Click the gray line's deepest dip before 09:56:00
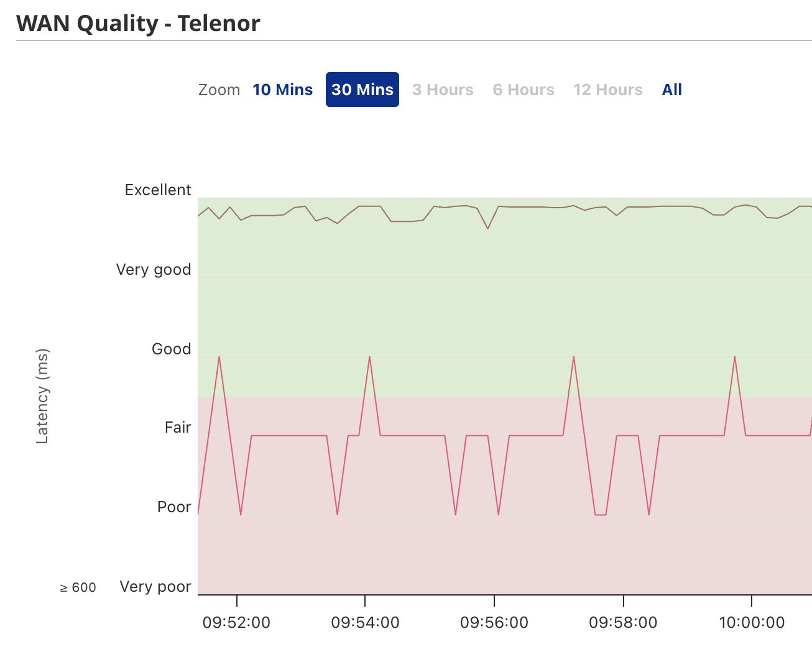812x649 pixels. click(x=488, y=228)
